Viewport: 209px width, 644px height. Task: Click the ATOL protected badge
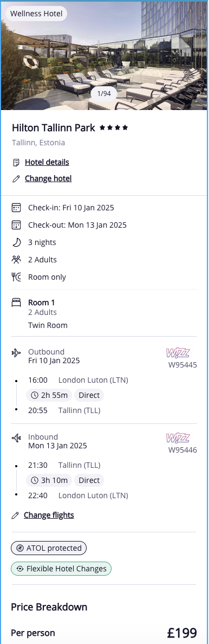pos(49,548)
